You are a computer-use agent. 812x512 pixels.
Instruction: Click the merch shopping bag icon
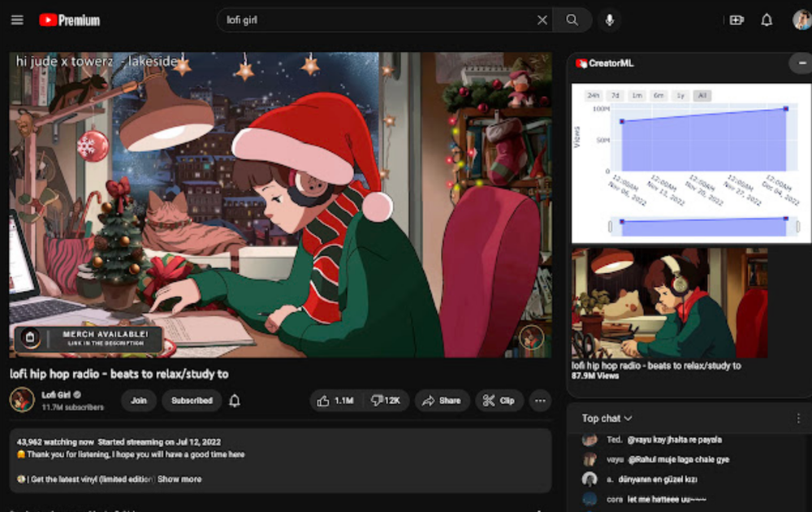tap(30, 338)
